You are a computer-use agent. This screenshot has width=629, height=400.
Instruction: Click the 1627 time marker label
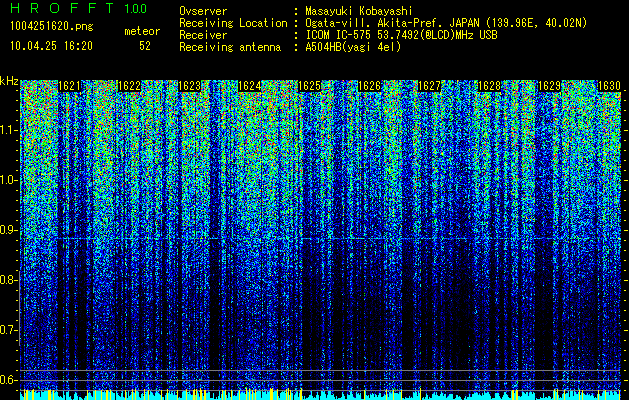tap(429, 86)
